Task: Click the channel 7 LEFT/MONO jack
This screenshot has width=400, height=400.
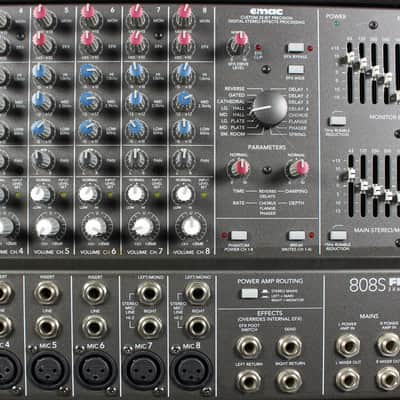Action: tap(149, 293)
